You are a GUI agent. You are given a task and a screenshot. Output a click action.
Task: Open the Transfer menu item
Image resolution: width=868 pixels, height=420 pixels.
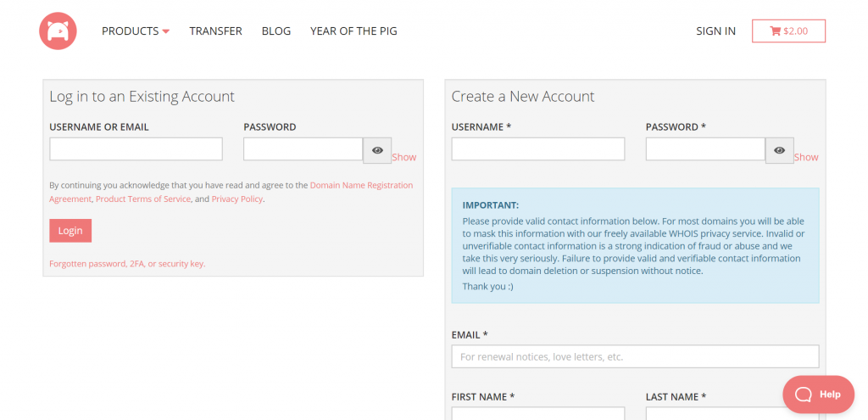215,31
